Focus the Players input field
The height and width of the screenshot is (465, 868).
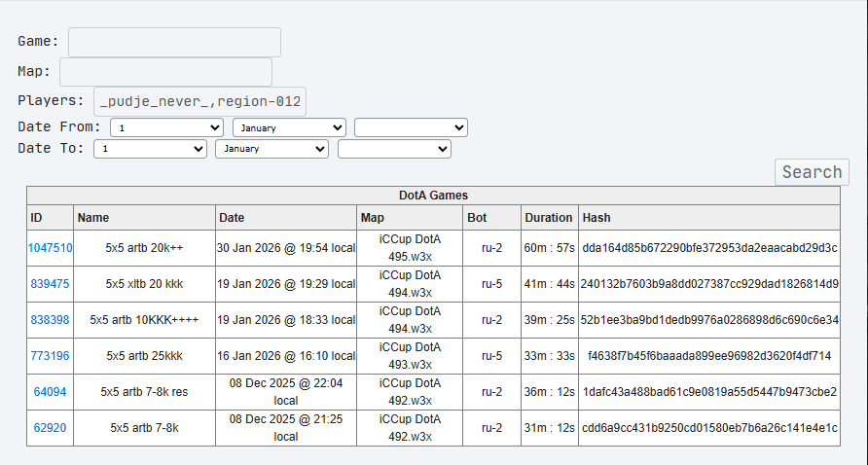[199, 101]
